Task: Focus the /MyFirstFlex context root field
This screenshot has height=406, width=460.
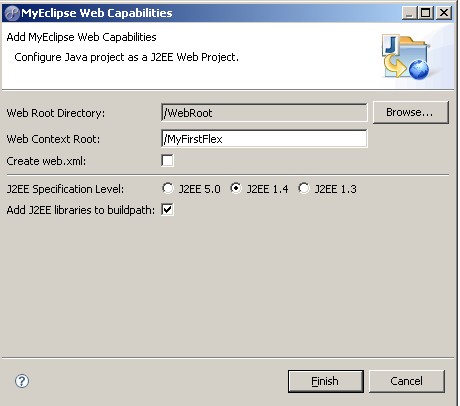Action: point(264,139)
